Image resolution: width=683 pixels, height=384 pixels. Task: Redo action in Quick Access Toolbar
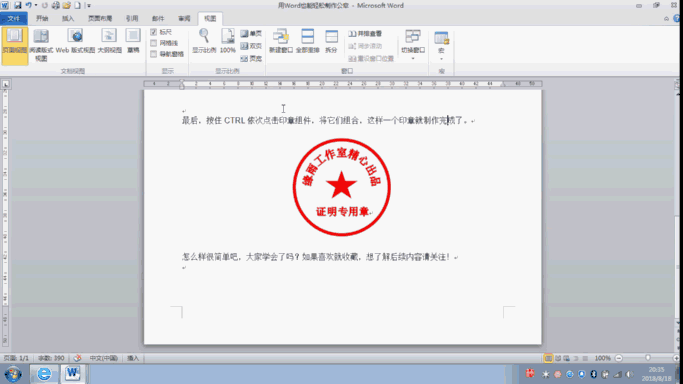[44, 5]
